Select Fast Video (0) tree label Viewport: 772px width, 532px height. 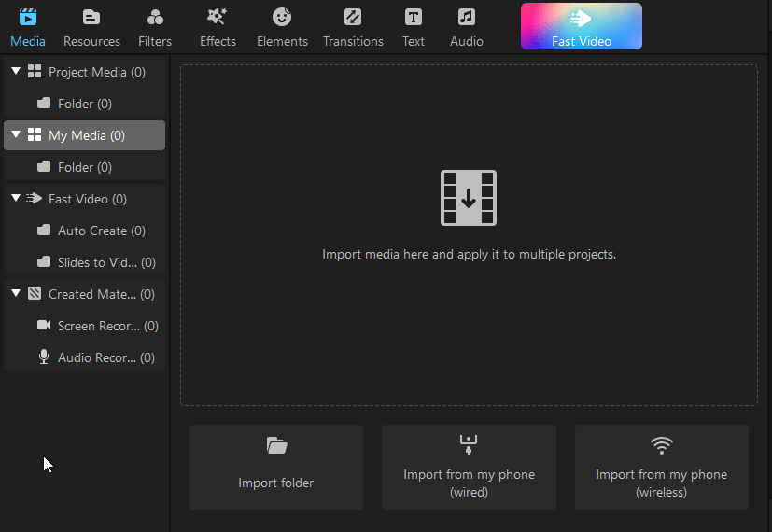click(x=88, y=200)
